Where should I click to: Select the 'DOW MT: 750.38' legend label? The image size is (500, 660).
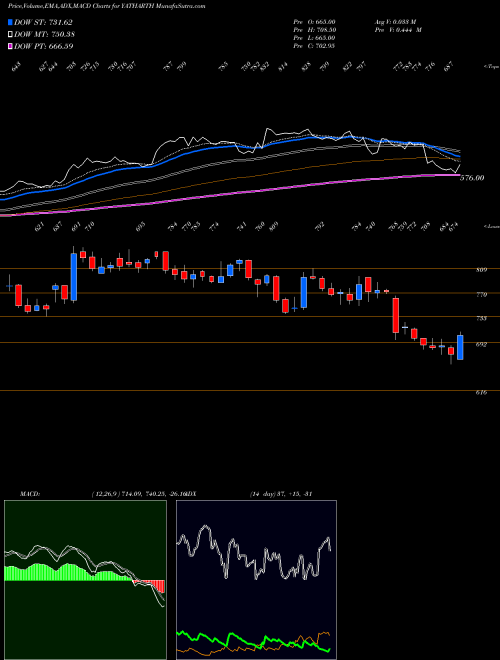[45, 35]
